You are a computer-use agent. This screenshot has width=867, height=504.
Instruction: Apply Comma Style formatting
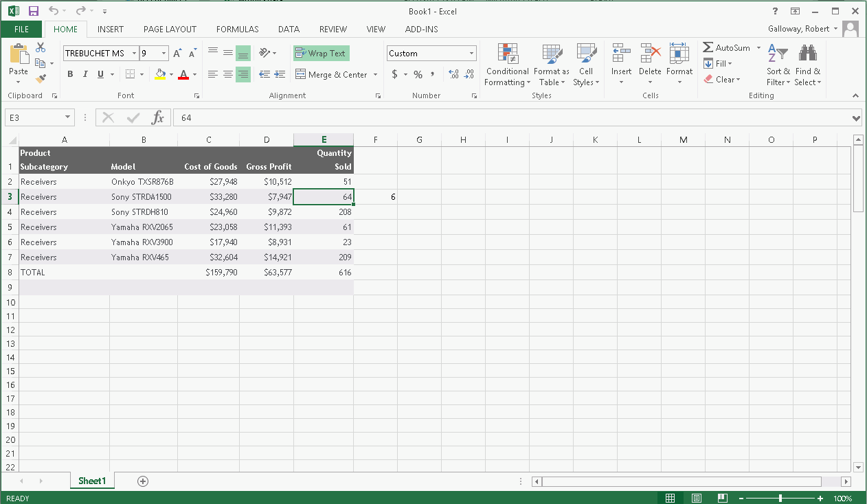(x=433, y=74)
